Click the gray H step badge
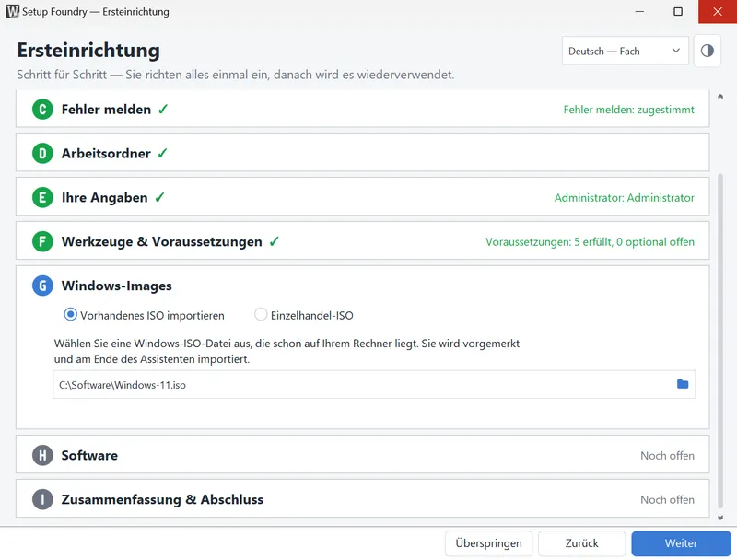This screenshot has height=560, width=737. click(x=42, y=455)
